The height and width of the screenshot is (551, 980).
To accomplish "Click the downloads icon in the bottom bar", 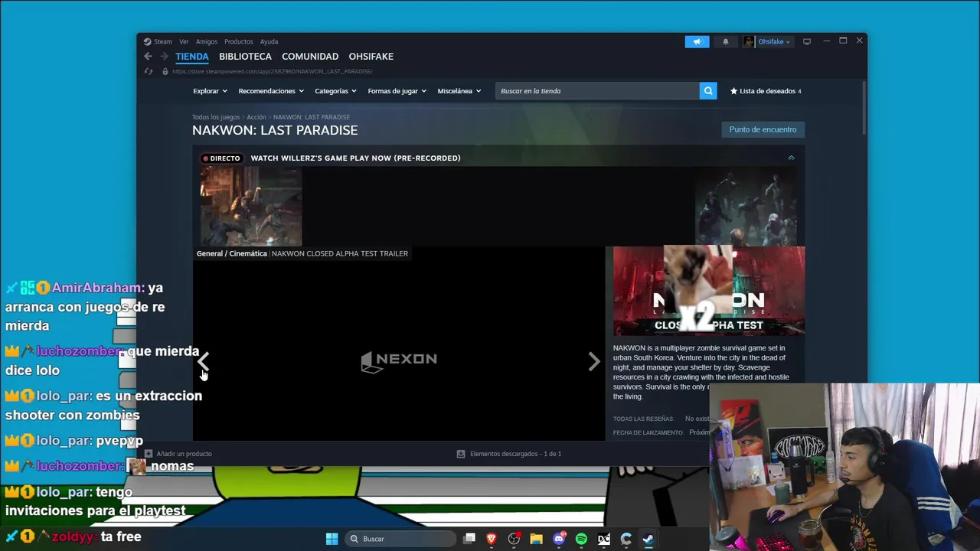I will pos(460,454).
